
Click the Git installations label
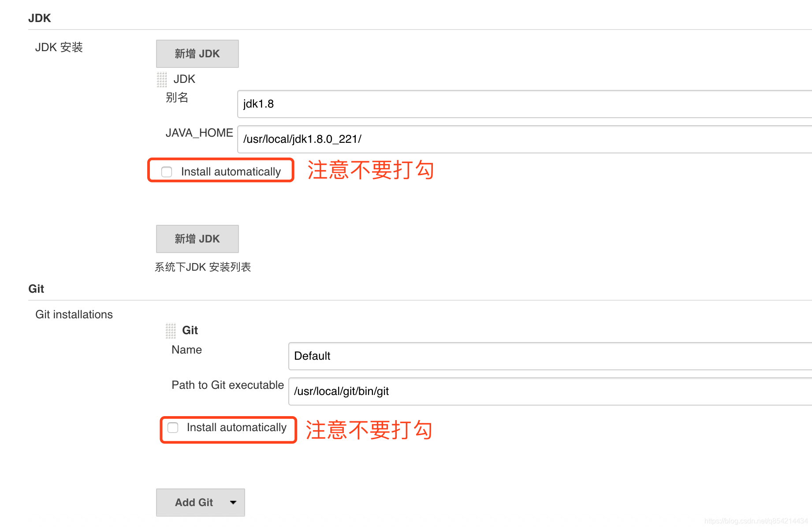pos(74,314)
